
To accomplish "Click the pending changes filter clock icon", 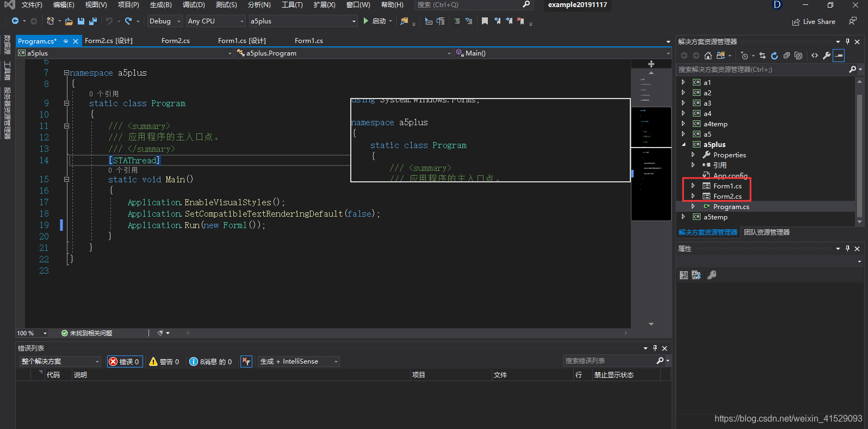I will [745, 56].
